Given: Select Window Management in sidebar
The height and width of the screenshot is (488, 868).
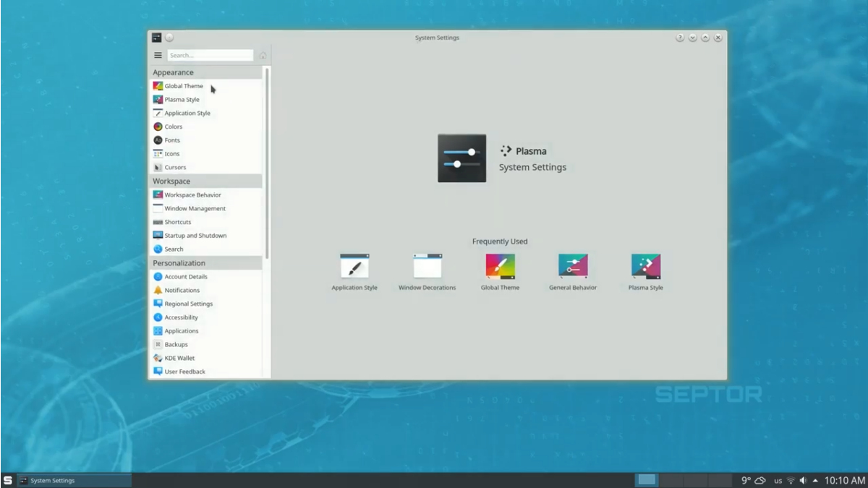Looking at the screenshot, I should [195, 209].
